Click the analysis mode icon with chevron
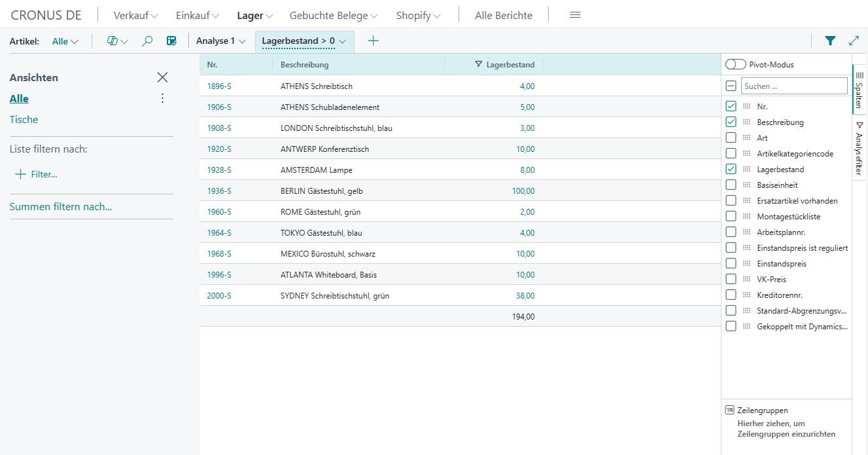This screenshot has width=868, height=455. pos(117,41)
